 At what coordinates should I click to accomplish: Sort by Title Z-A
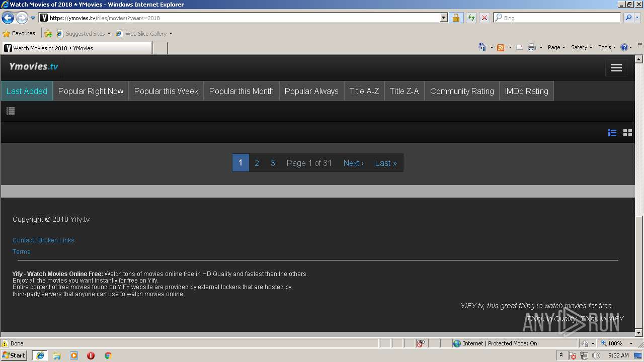(404, 91)
